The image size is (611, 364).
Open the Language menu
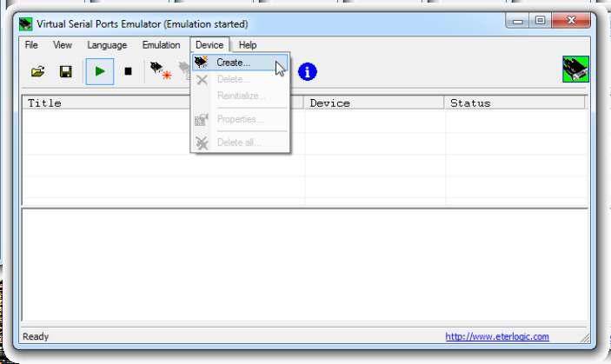[x=107, y=45]
